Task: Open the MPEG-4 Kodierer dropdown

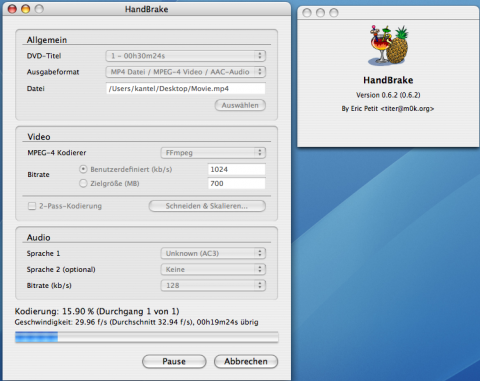Action: (213, 153)
